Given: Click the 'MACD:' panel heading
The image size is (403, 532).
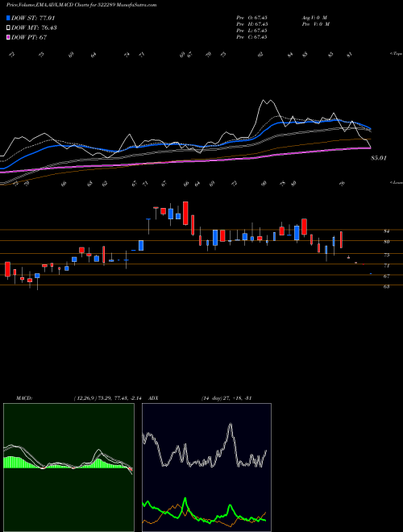Looking at the screenshot, I should tap(23, 397).
